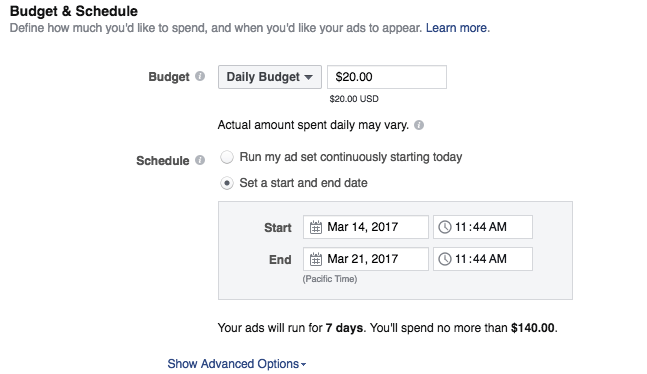The height and width of the screenshot is (374, 647).
Task: Click the End time field 11:44 AM
Action: (x=483, y=259)
